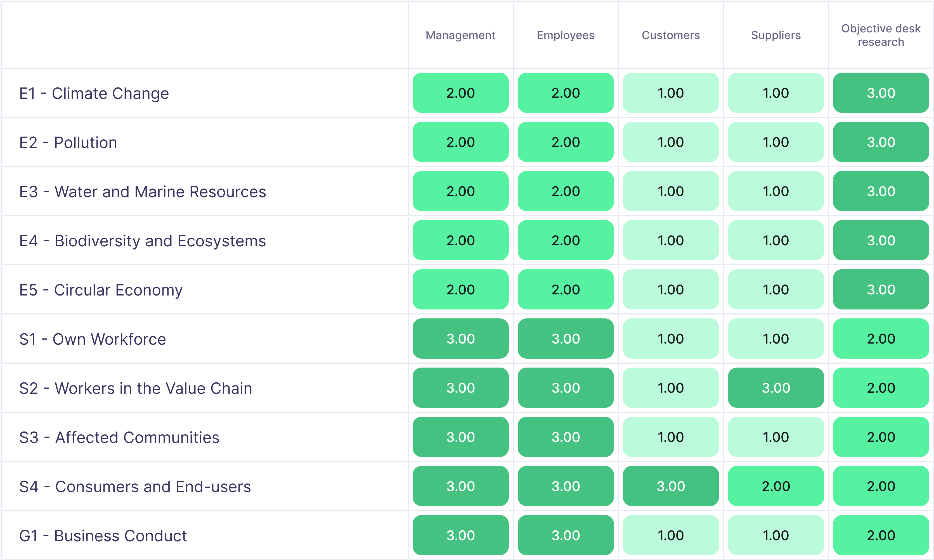Click the Suppliers 3.00 cell for Workers in Value Chain
The image size is (934, 560).
(x=775, y=388)
